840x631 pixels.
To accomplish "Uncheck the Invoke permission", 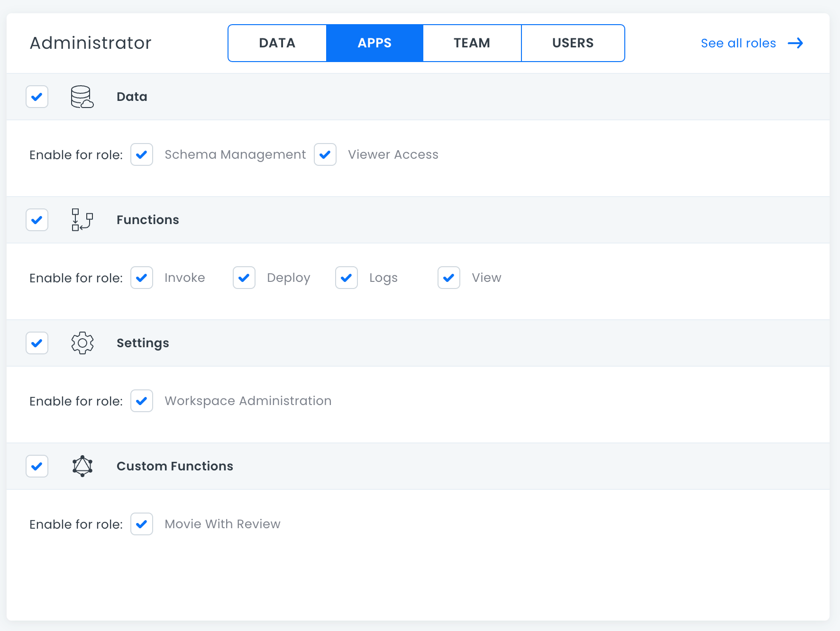I will pos(142,278).
